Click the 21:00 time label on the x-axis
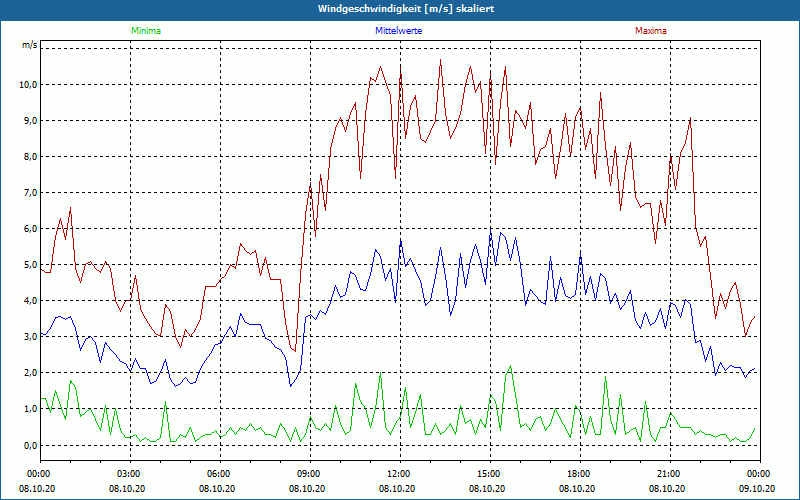This screenshot has width=800, height=500. 670,474
